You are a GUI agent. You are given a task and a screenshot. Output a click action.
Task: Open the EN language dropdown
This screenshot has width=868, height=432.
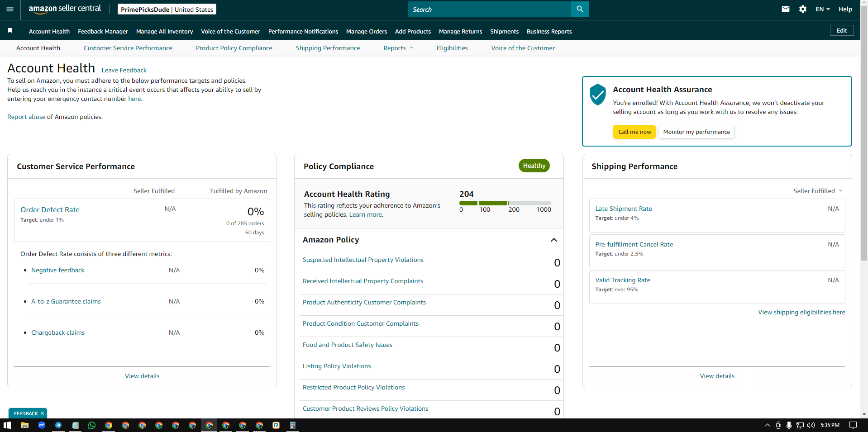822,9
